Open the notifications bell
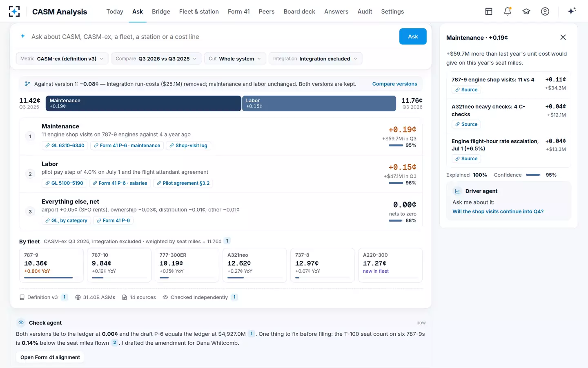Image resolution: width=588 pixels, height=368 pixels. click(x=508, y=11)
